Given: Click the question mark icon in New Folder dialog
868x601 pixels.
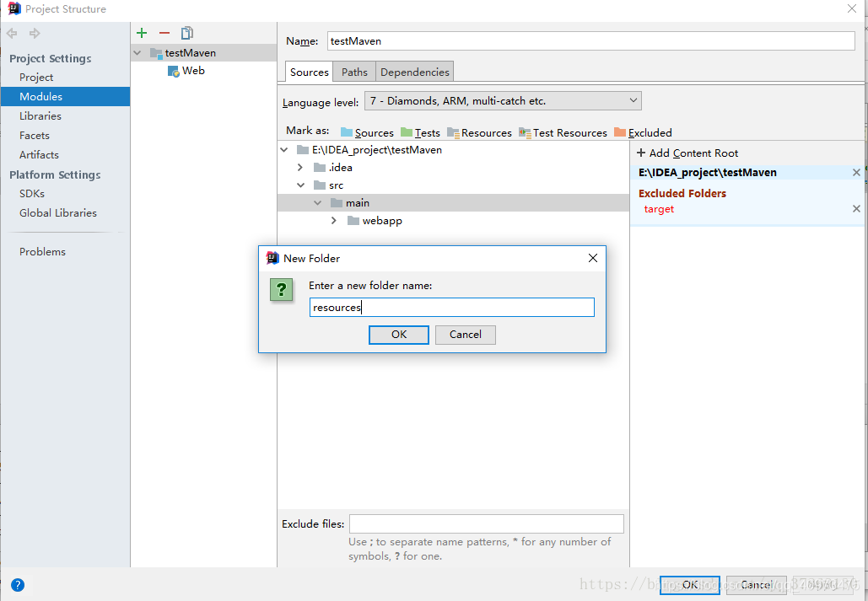Looking at the screenshot, I should [281, 289].
